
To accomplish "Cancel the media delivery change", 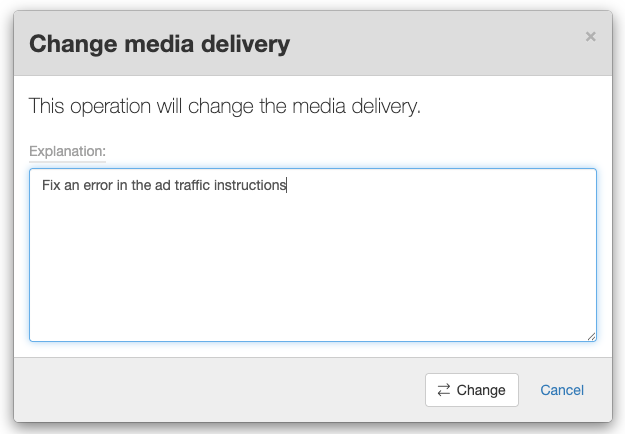I will (562, 390).
